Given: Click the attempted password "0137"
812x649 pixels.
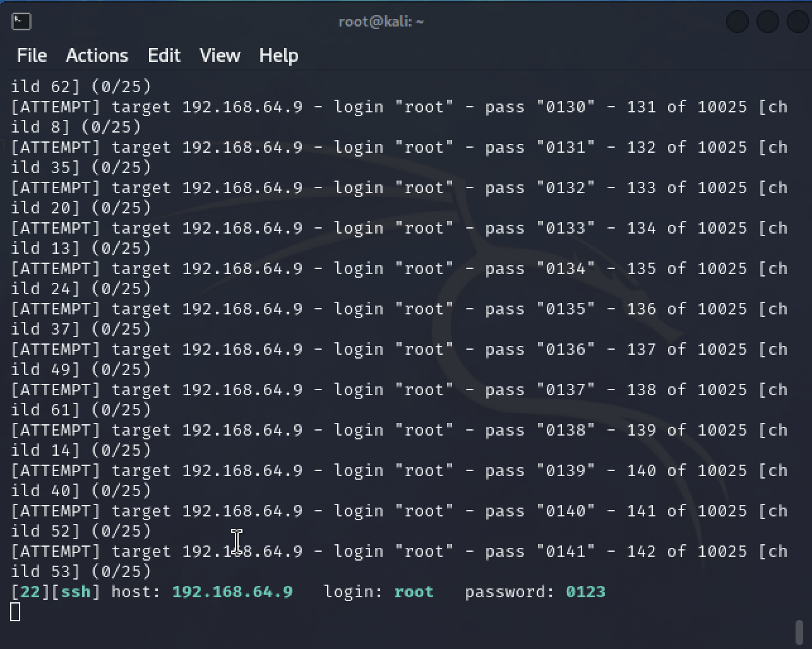Looking at the screenshot, I should [x=566, y=390].
